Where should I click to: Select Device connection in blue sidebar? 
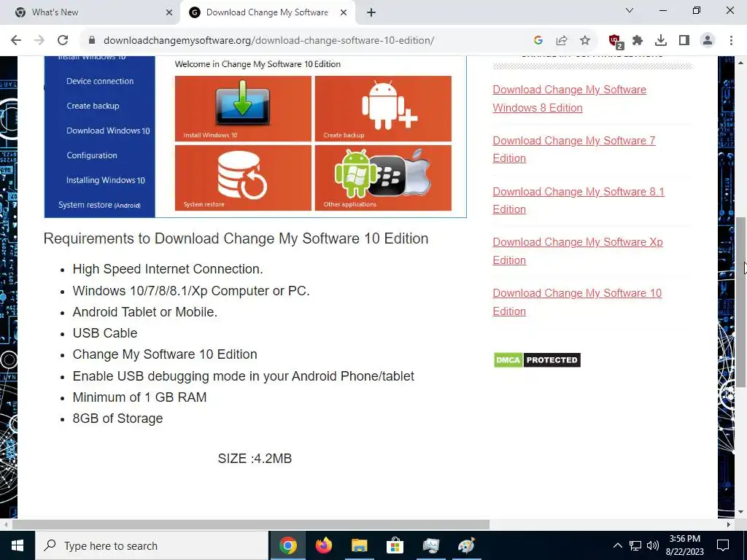click(100, 81)
